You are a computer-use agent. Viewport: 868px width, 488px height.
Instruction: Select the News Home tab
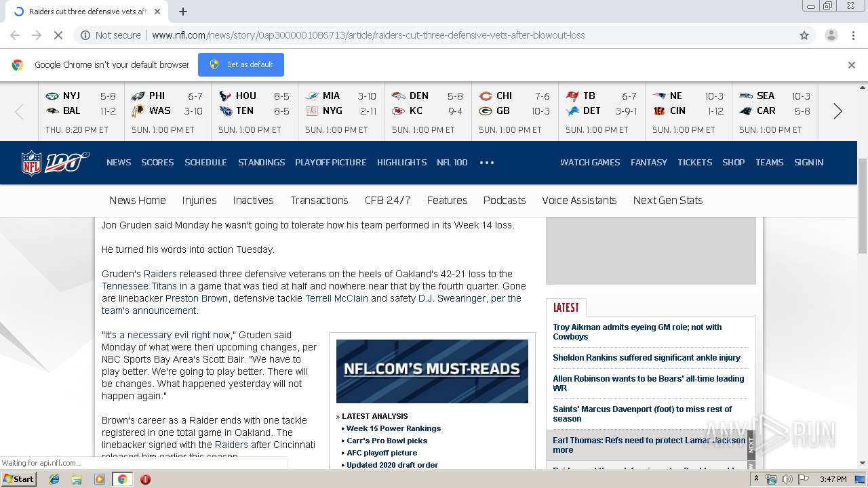point(137,201)
